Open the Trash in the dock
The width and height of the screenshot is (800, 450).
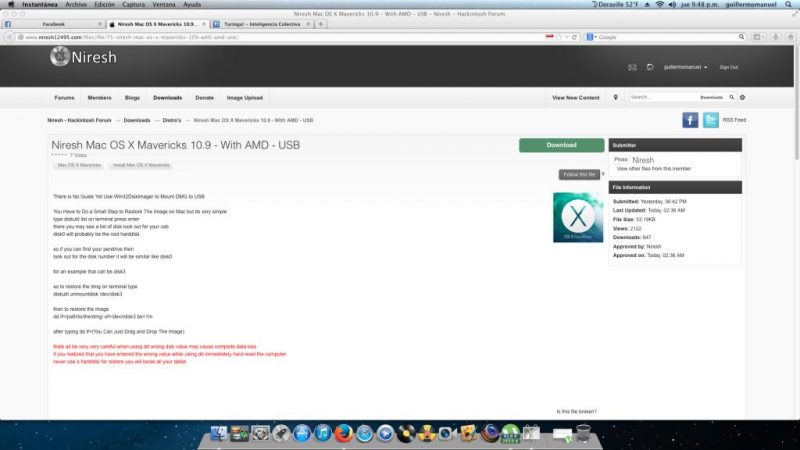pyautogui.click(x=583, y=433)
